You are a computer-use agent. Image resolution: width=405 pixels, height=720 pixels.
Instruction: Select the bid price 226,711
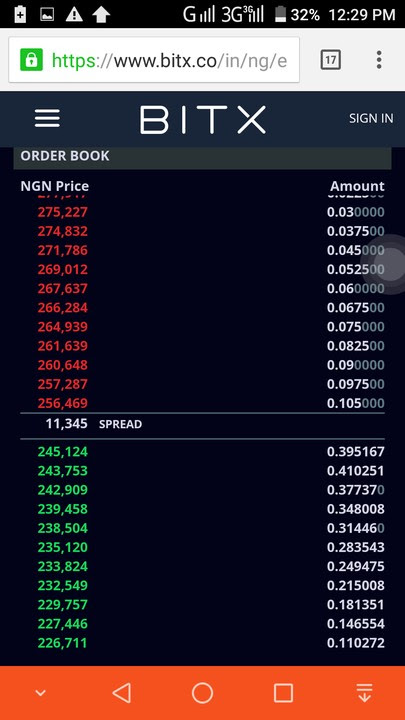(x=62, y=643)
